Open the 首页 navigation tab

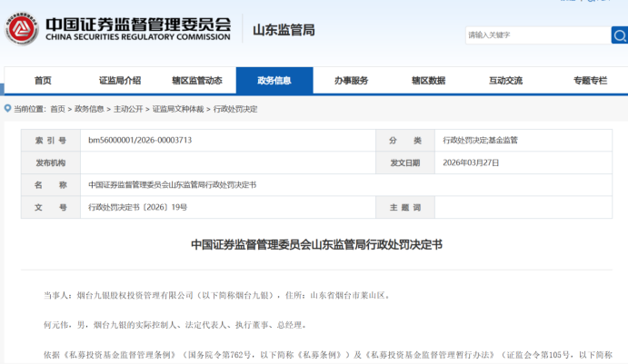coord(43,81)
